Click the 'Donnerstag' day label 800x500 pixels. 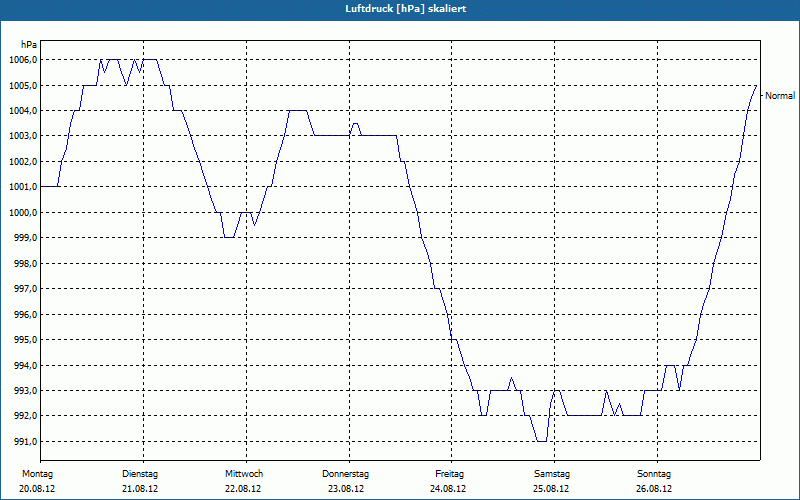click(345, 474)
